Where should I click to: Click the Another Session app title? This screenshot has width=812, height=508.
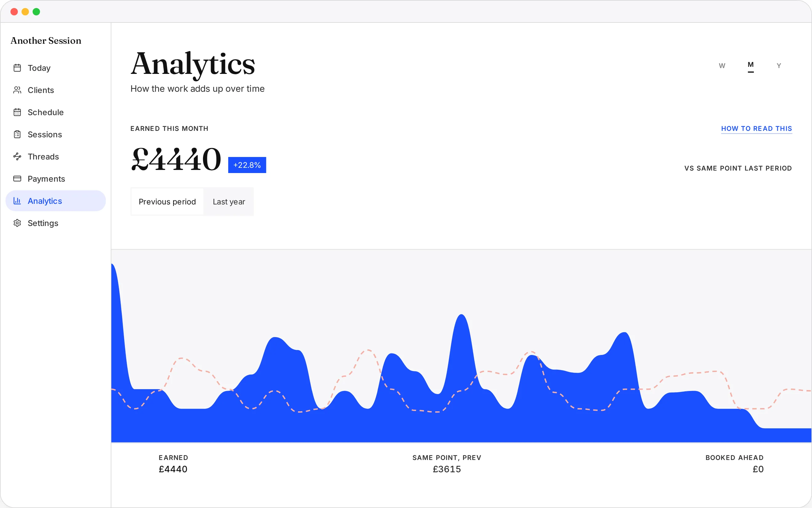pos(46,41)
